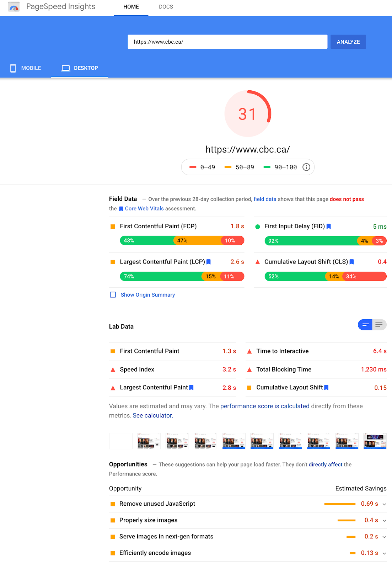This screenshot has height=569, width=392.
Task: Click the First Input Delay distribution bar
Action: point(326,241)
